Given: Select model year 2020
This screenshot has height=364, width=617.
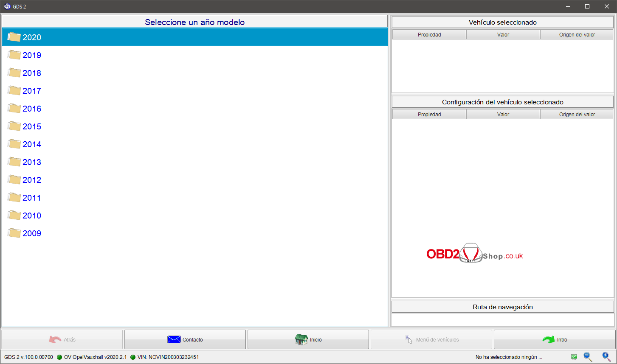Looking at the screenshot, I should point(32,37).
